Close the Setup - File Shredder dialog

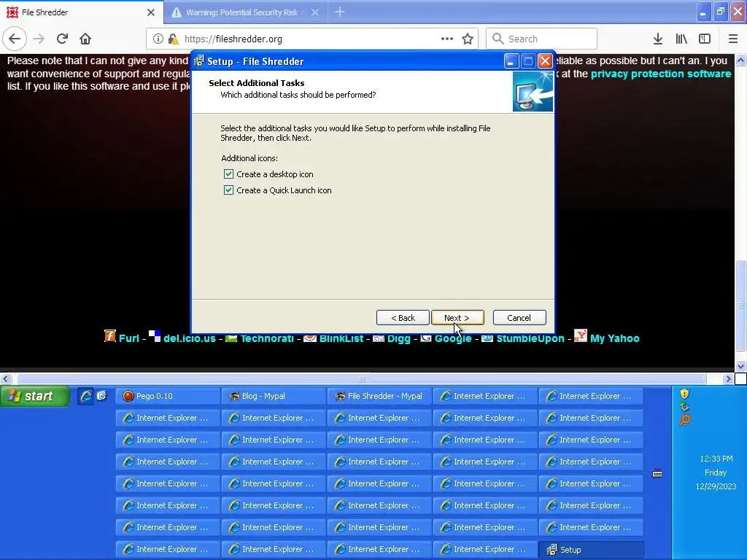545,61
